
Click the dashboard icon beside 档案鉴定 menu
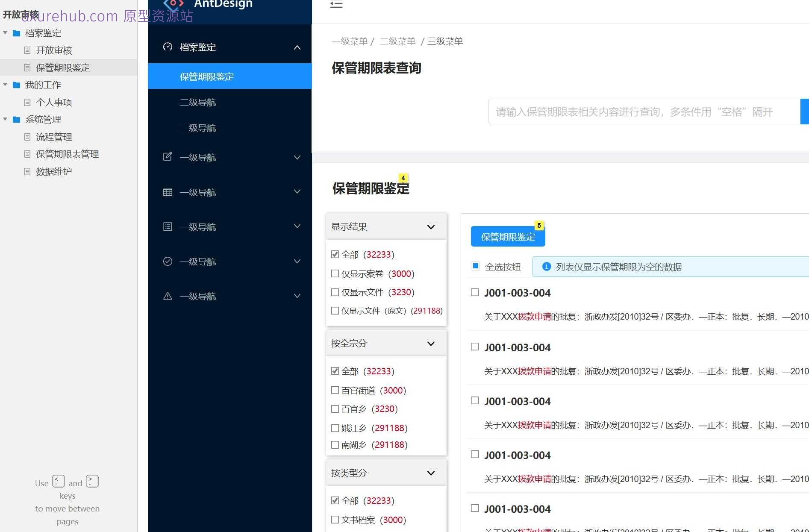click(168, 47)
